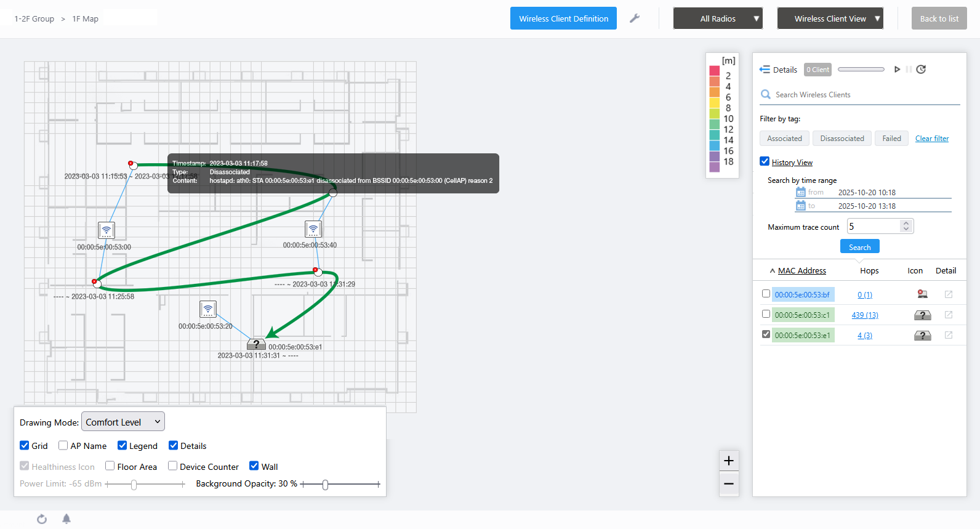Zoom out of the map

(x=729, y=484)
